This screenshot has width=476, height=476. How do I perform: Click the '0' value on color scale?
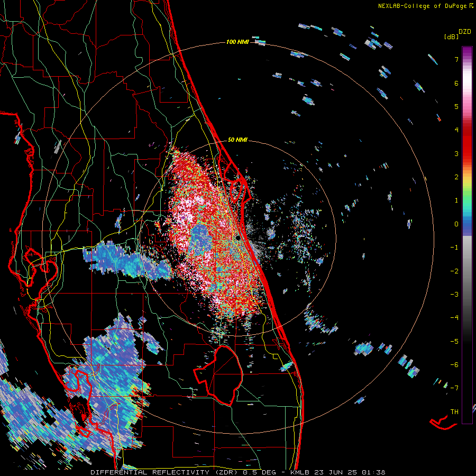(456, 224)
